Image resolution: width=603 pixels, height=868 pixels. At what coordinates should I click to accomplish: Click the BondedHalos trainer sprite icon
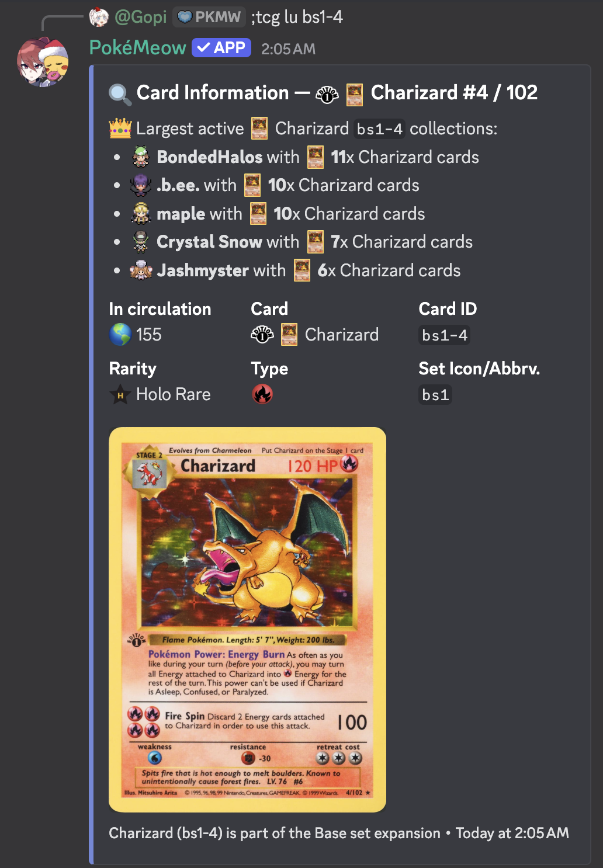coord(140,157)
